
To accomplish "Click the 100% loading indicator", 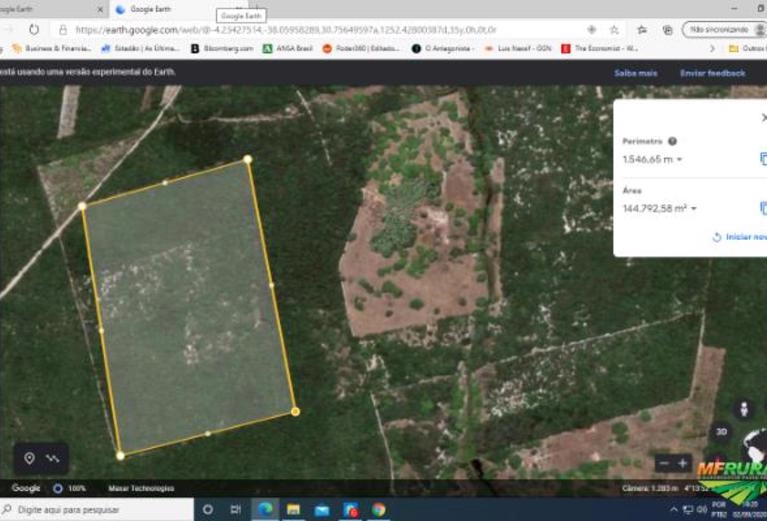I will click(x=69, y=488).
